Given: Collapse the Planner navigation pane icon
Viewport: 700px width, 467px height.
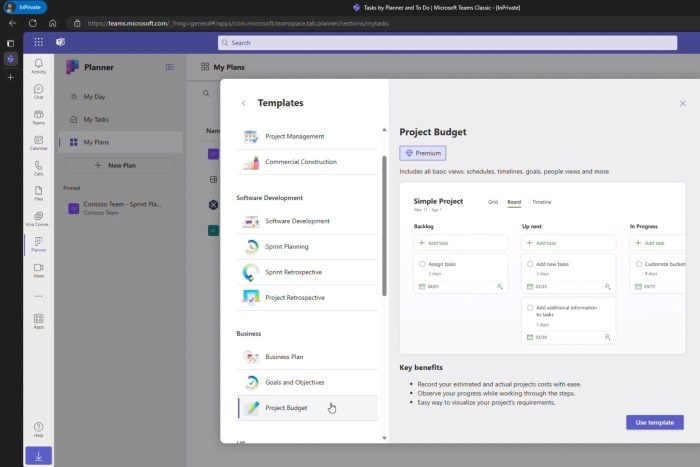Looking at the screenshot, I should coord(170,67).
